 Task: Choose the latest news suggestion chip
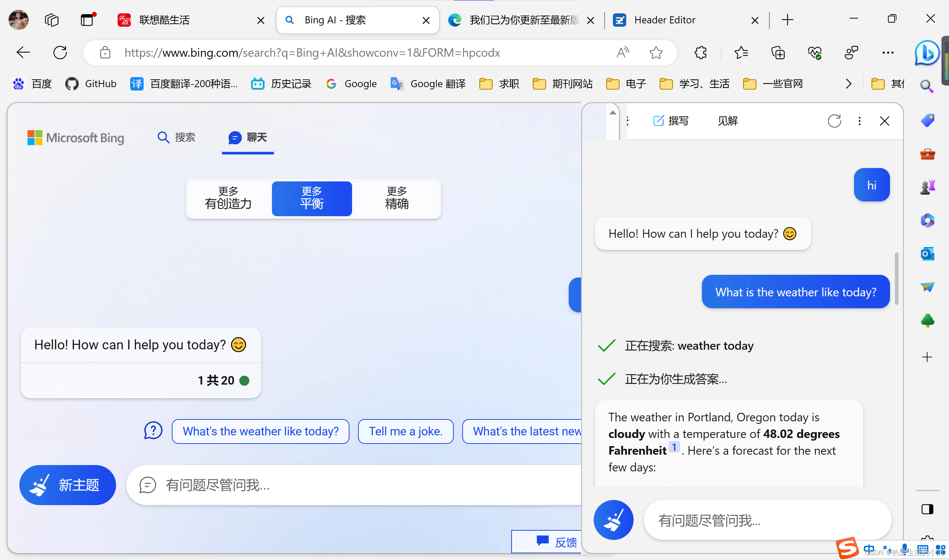522,431
